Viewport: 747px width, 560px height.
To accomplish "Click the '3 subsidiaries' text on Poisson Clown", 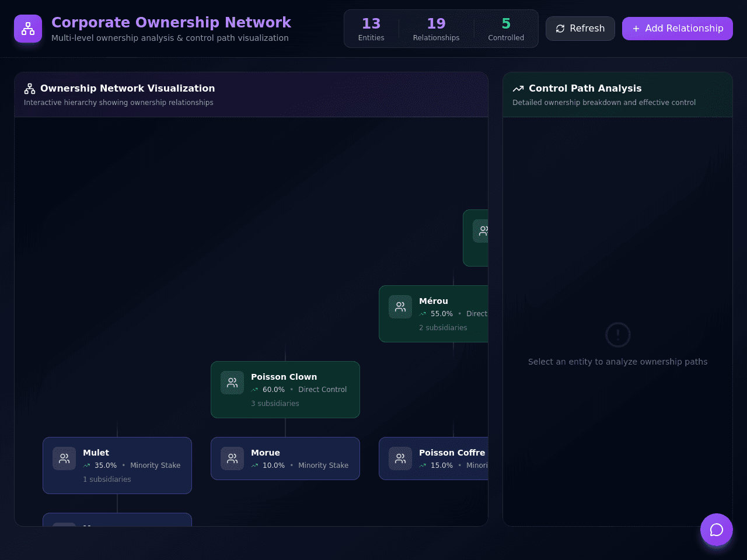I will 275,404.
